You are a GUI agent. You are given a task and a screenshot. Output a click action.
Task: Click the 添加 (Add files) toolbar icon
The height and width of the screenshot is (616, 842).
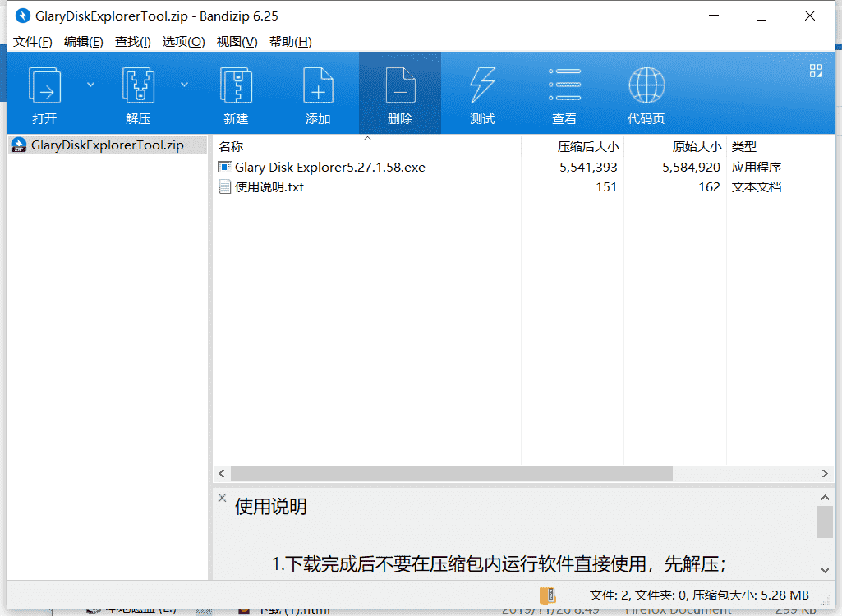318,86
